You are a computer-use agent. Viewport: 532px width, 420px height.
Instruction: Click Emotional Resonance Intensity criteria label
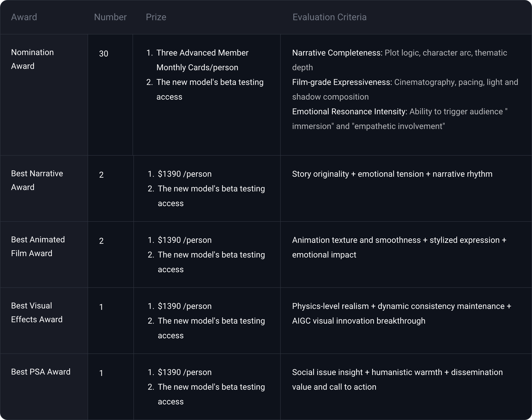(349, 112)
